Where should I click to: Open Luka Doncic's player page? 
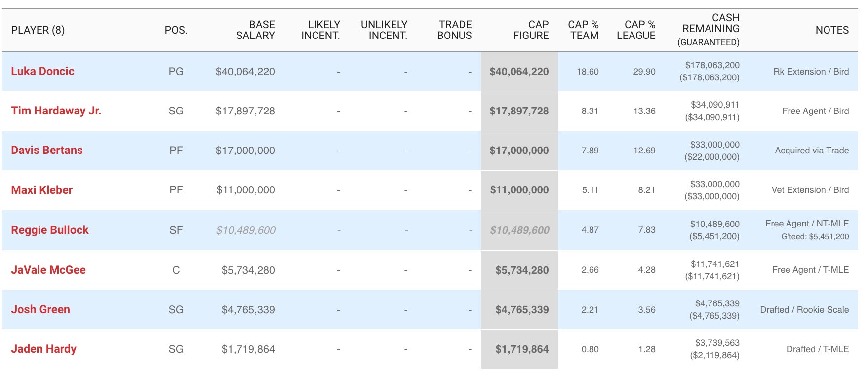[x=42, y=71]
